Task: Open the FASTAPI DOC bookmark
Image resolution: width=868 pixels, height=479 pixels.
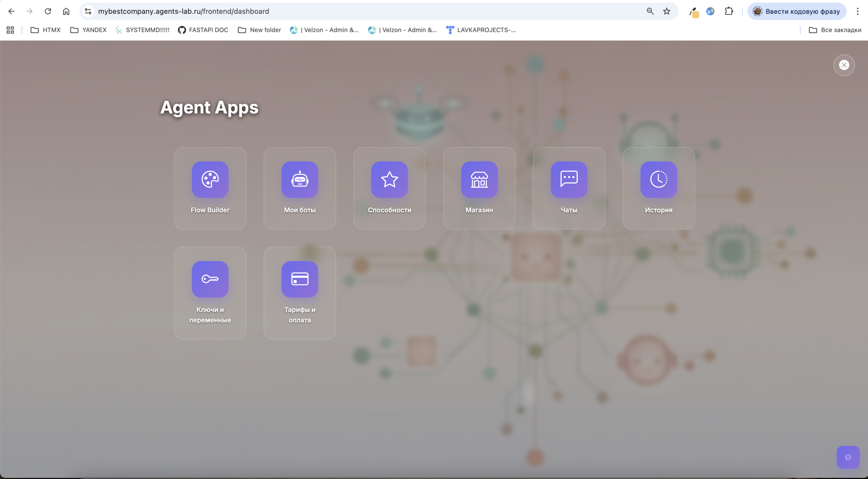Action: coord(203,30)
